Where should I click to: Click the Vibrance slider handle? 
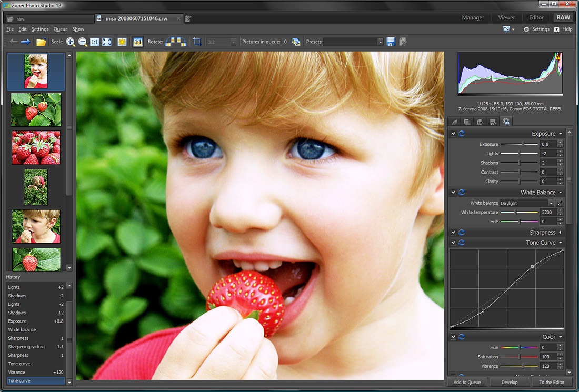tap(523, 366)
